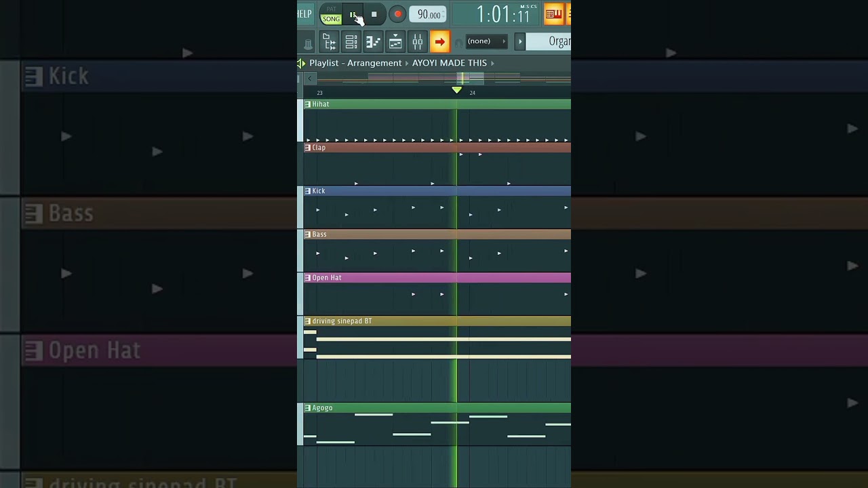Toggle typing keyboard to piano icon

(553, 14)
